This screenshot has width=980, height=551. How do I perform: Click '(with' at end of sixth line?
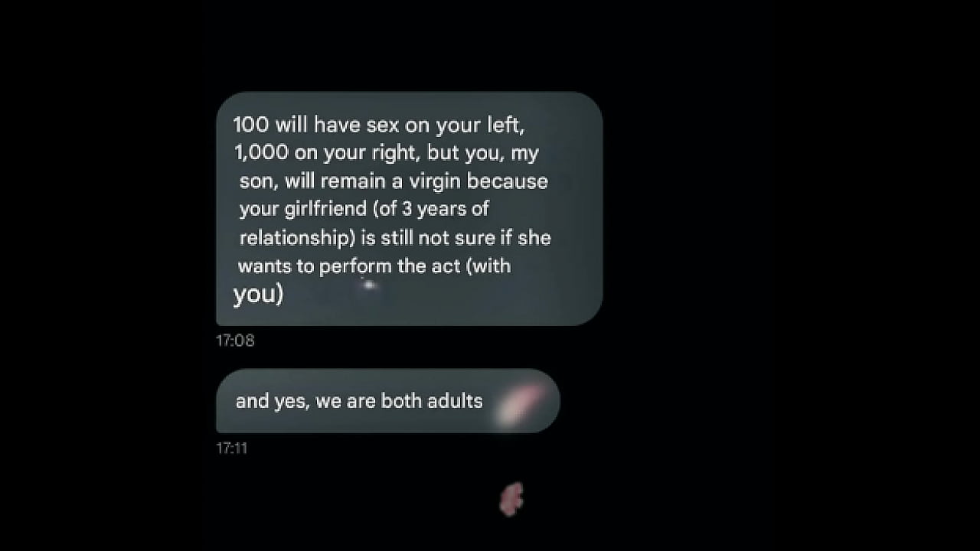tap(488, 266)
